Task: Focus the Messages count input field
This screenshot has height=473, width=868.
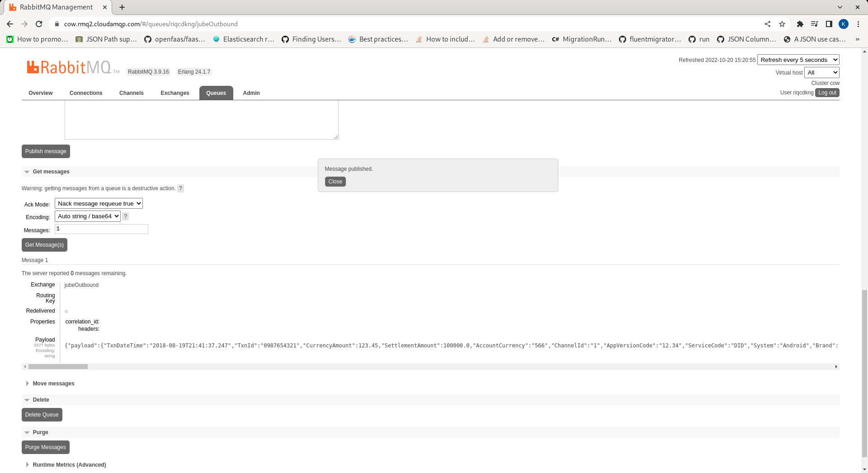Action: pyautogui.click(x=101, y=229)
